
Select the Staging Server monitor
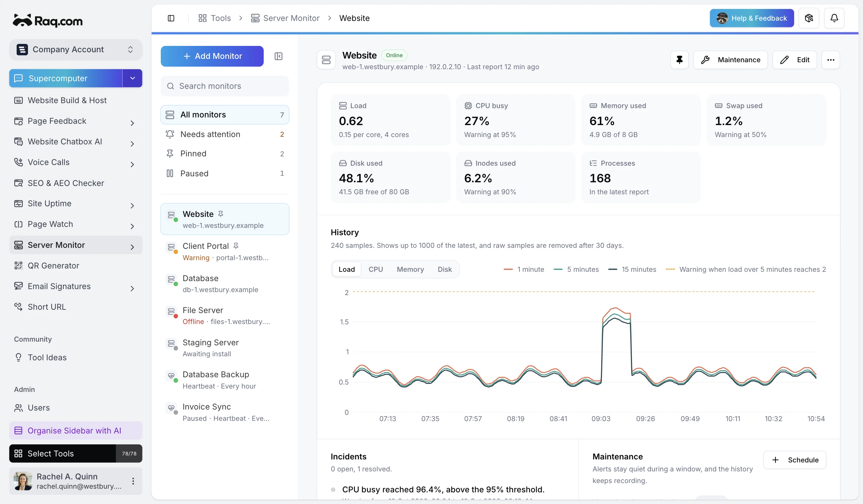click(x=225, y=348)
